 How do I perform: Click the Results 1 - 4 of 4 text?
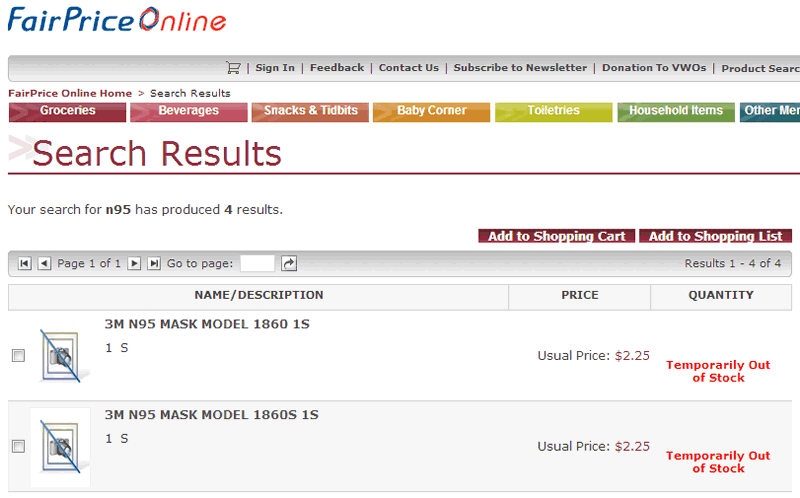tap(733, 263)
